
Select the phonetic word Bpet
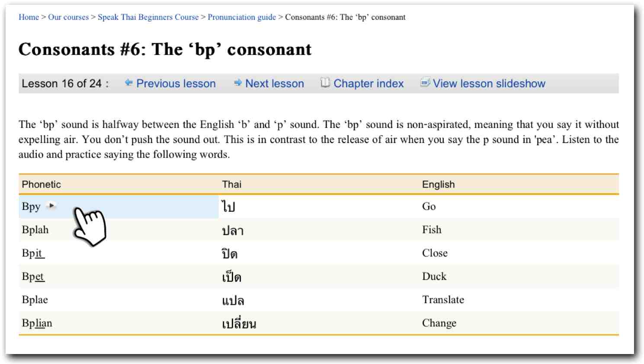coord(33,277)
